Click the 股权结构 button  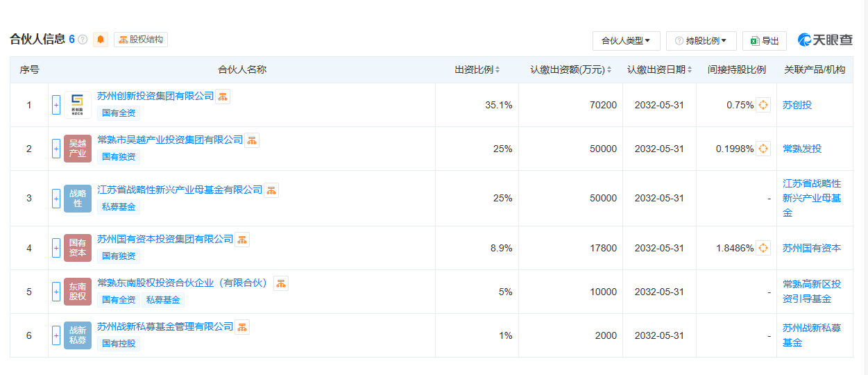tap(141, 40)
